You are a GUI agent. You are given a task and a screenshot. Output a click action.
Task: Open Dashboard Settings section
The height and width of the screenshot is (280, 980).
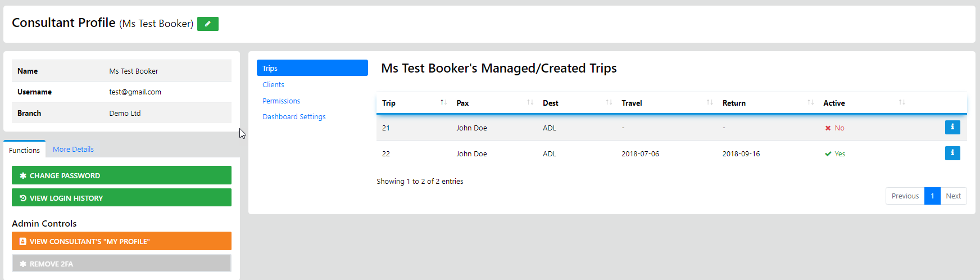(294, 116)
